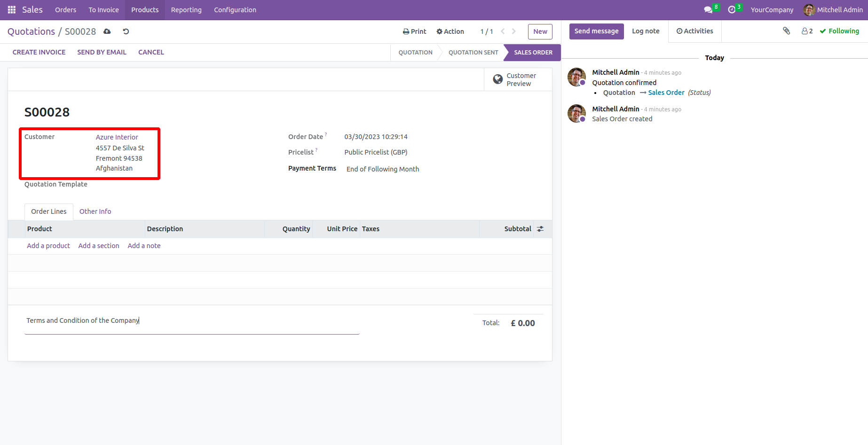The height and width of the screenshot is (445, 868).
Task: Click Add a note
Action: click(144, 246)
